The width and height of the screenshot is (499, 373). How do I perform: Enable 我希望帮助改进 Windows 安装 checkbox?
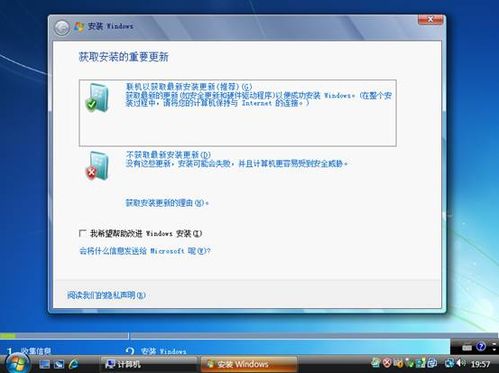[82, 233]
